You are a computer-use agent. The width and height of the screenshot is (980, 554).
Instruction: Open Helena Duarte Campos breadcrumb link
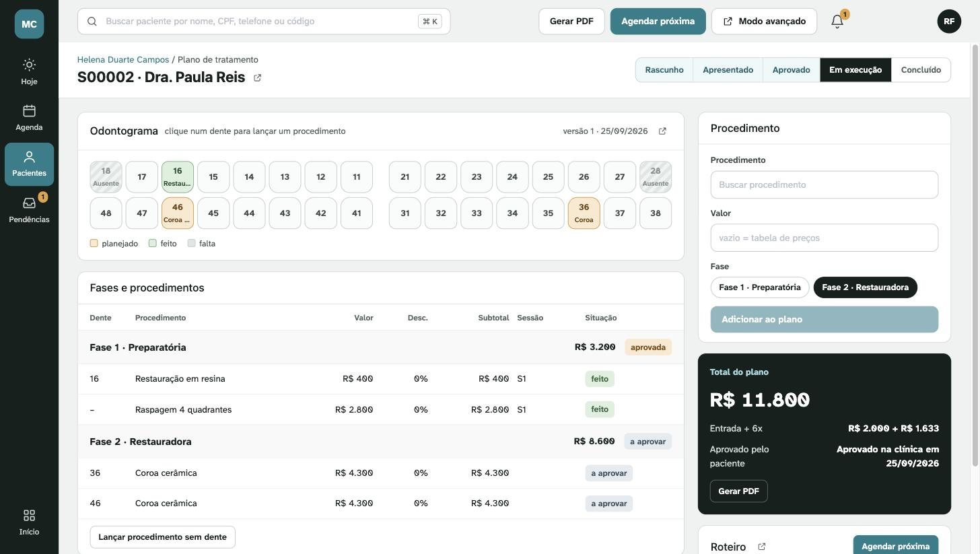[123, 60]
